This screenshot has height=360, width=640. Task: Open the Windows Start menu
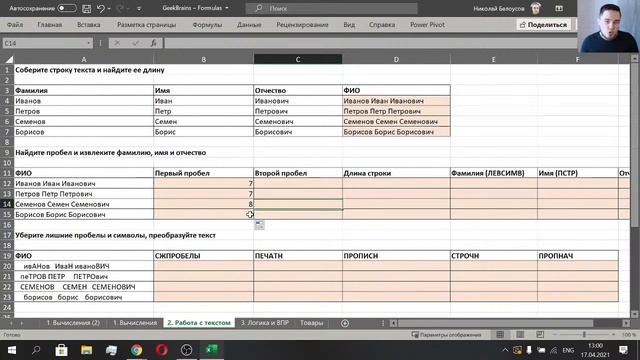[11, 350]
